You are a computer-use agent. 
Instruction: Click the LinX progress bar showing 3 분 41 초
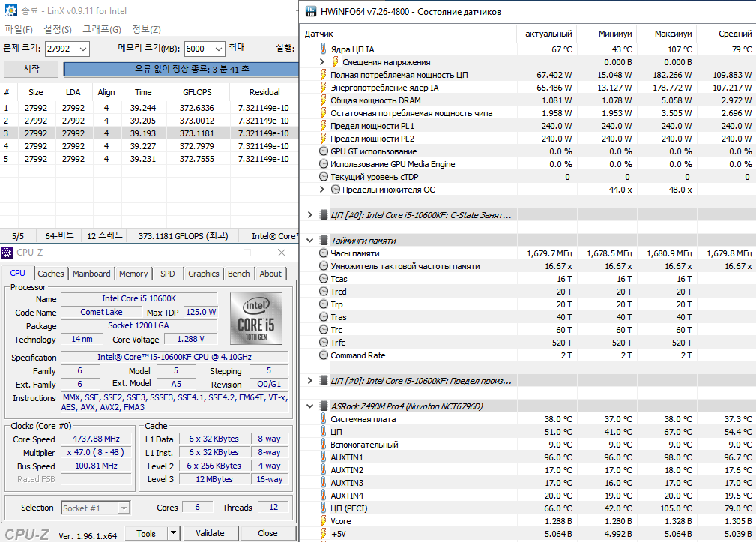pos(181,69)
